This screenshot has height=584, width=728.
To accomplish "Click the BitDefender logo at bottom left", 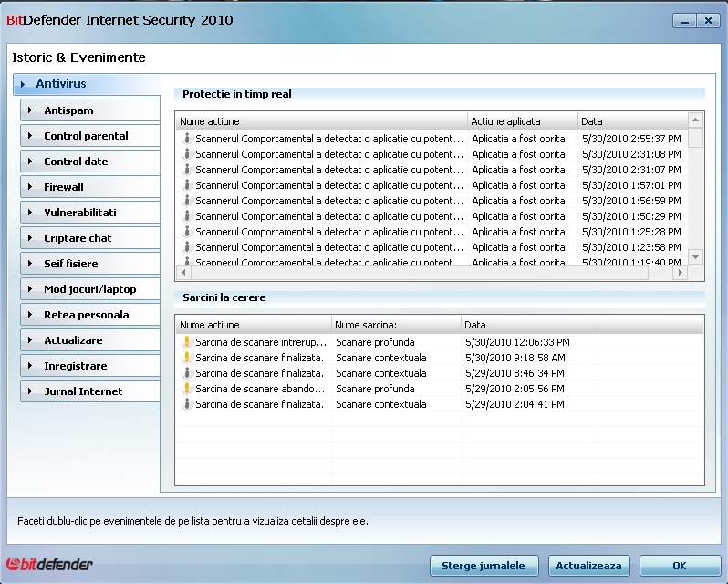I will coord(49,564).
